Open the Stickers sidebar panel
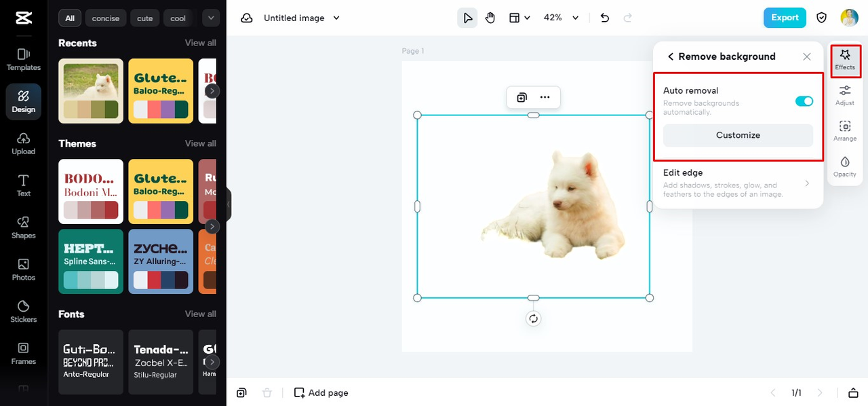 [24, 312]
